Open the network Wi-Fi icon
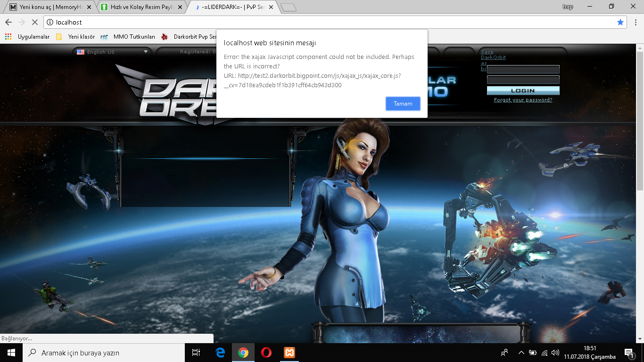This screenshot has width=644, height=362. pos(545,353)
